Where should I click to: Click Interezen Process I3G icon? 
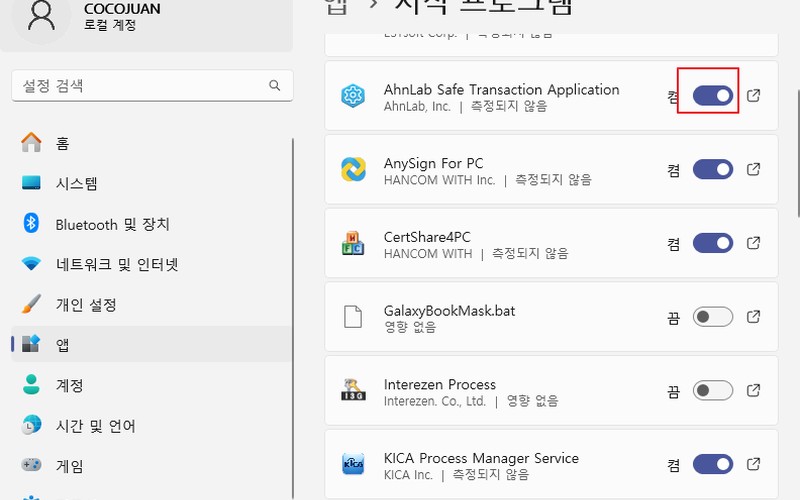click(x=353, y=390)
